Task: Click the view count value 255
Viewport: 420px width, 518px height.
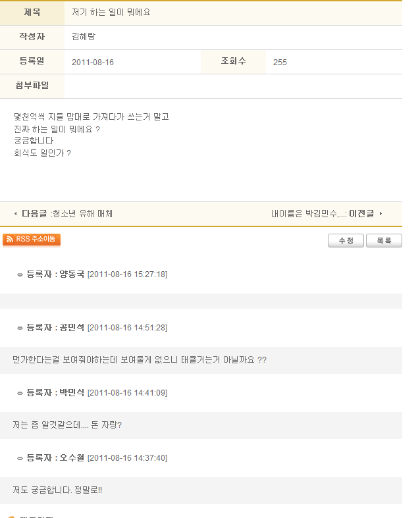Action: 280,63
